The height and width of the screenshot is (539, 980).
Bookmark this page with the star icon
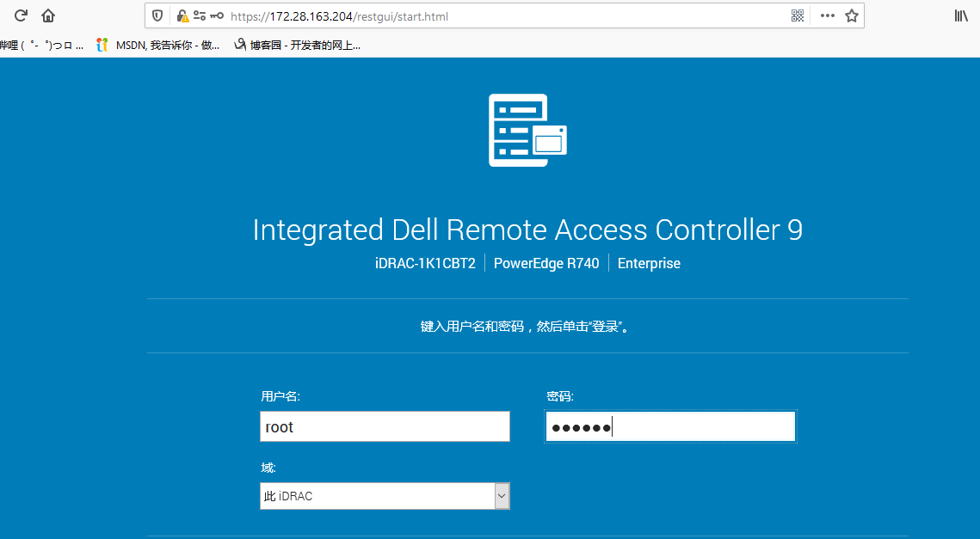tap(851, 15)
